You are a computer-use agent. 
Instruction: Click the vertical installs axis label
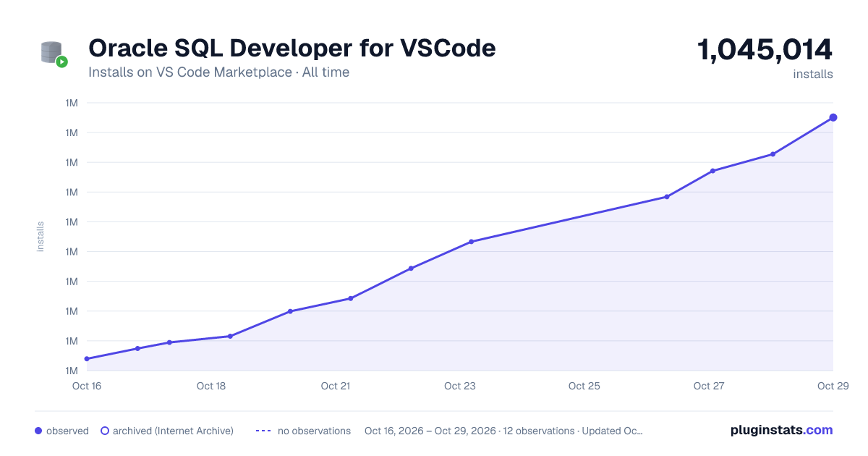(41, 237)
